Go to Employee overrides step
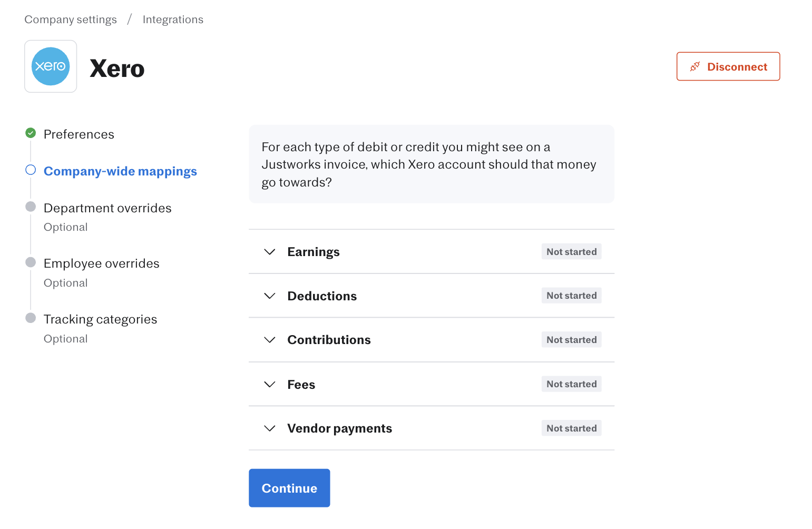Screen dimensions: 812x529 point(102,263)
